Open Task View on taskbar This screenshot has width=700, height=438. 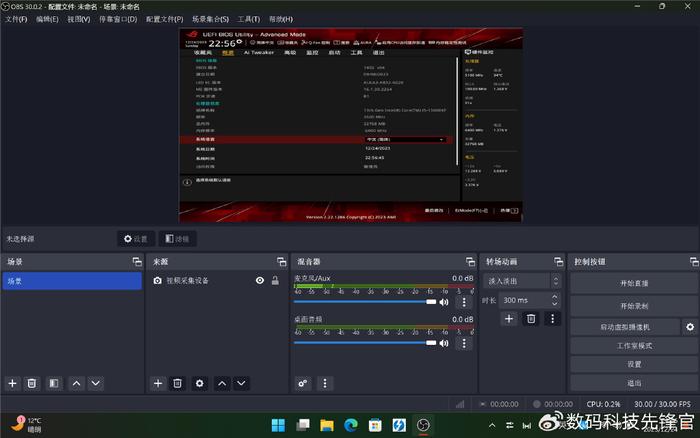303,425
